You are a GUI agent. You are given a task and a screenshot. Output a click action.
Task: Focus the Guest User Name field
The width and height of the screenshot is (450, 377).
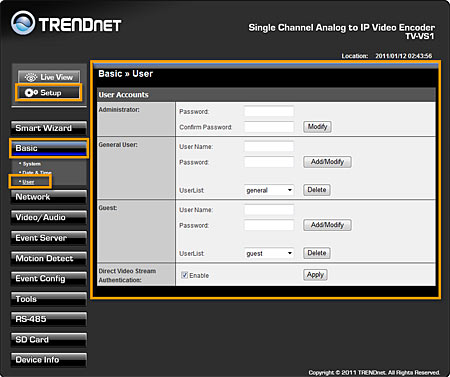click(x=269, y=210)
